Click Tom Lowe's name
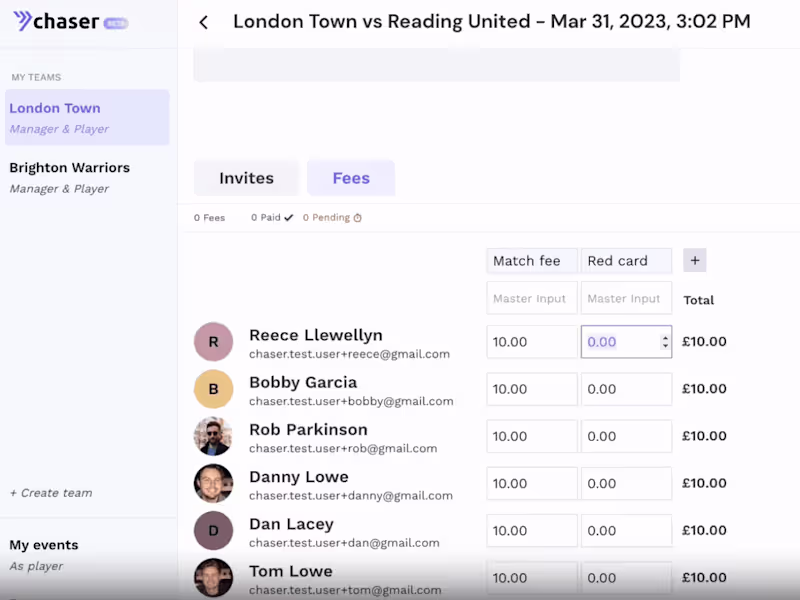Screen dimensions: 800x600 pos(291,571)
